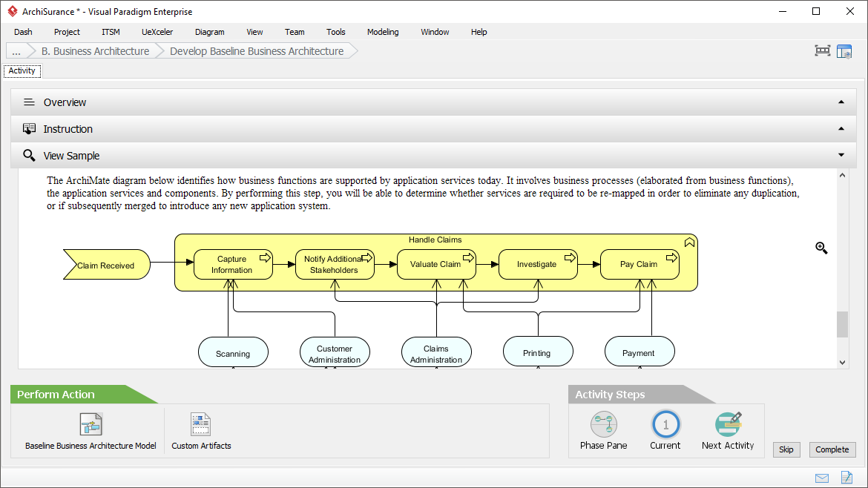Open the mail envelope icon at bottom right
The height and width of the screenshot is (488, 868).
coord(821,478)
